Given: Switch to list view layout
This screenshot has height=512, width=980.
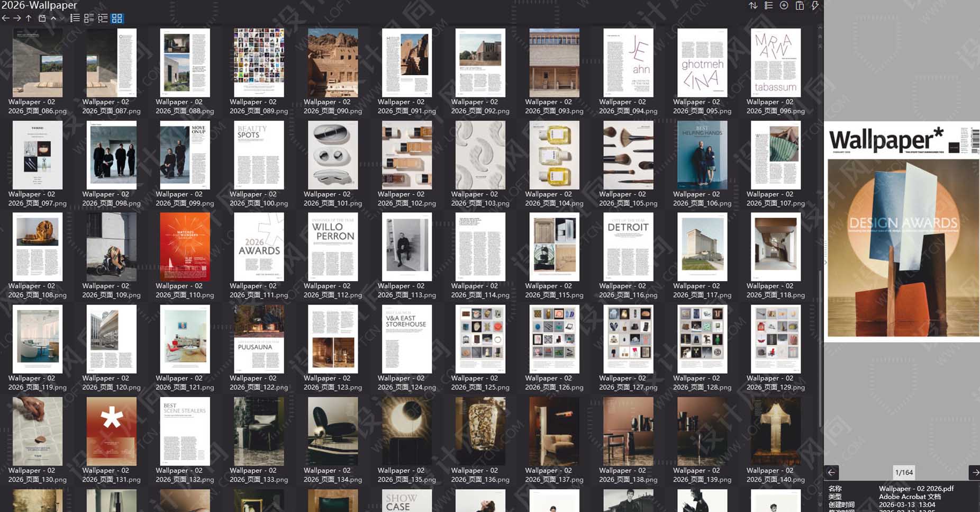Looking at the screenshot, I should pyautogui.click(x=75, y=19).
